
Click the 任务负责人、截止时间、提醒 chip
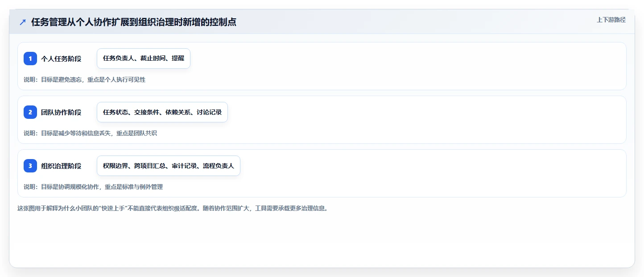(x=144, y=59)
